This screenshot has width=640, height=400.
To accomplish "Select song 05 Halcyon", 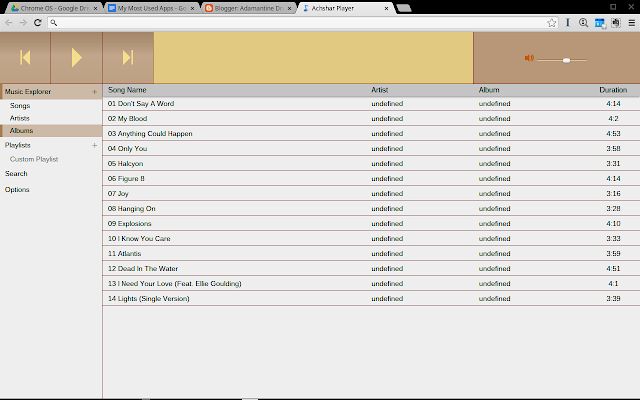I will click(371, 164).
